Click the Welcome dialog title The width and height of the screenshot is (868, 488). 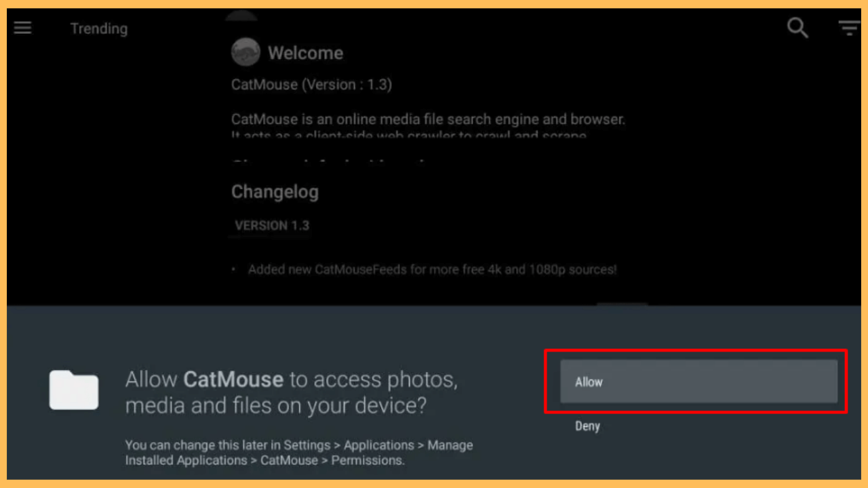click(x=306, y=52)
